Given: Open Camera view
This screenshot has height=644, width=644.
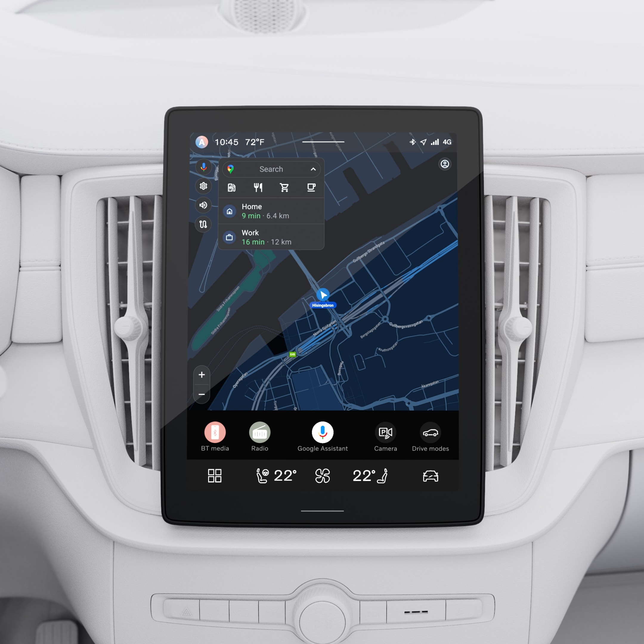Looking at the screenshot, I should 384,434.
